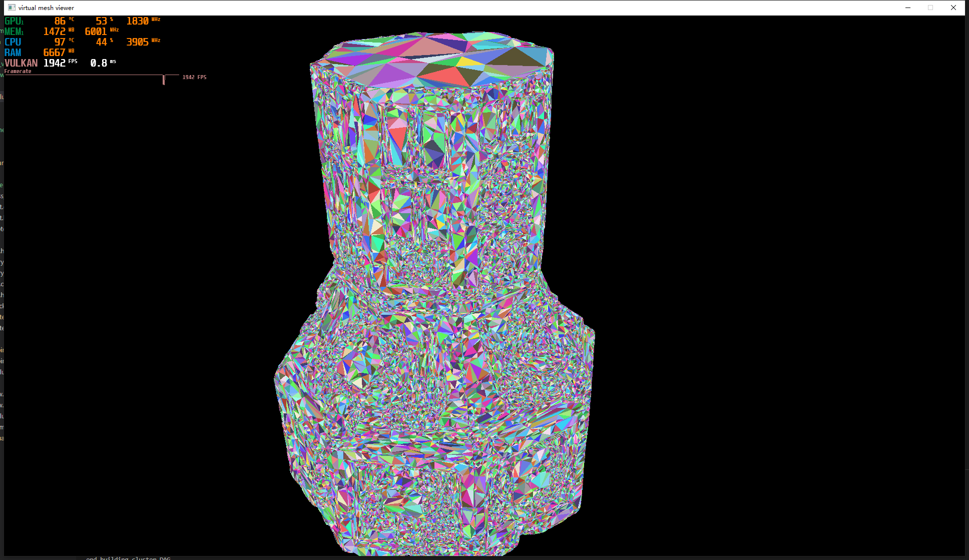The image size is (969, 560).
Task: Click the virtual mesh viewer window icon
Action: [x=12, y=8]
